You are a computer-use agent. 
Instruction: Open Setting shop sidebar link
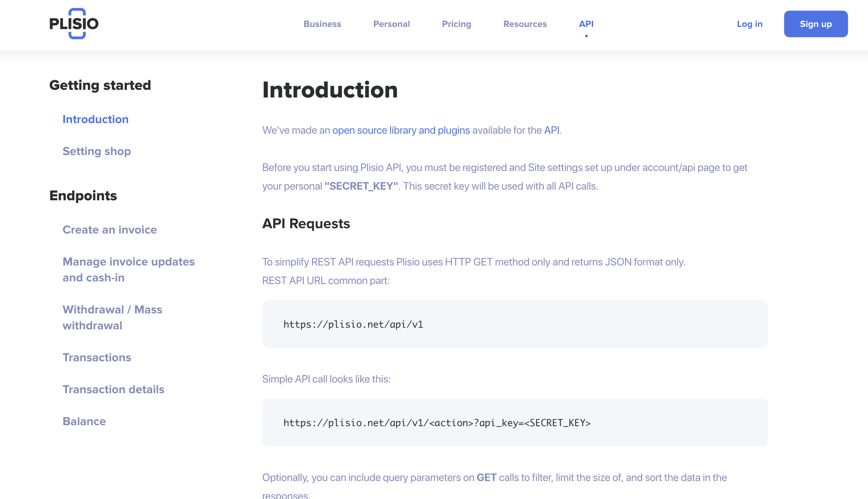(x=97, y=151)
